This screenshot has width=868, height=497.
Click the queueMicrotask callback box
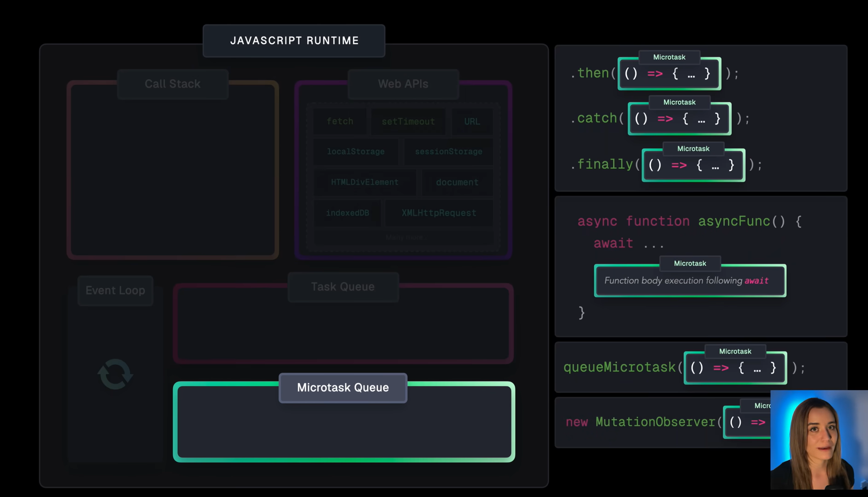(x=735, y=368)
